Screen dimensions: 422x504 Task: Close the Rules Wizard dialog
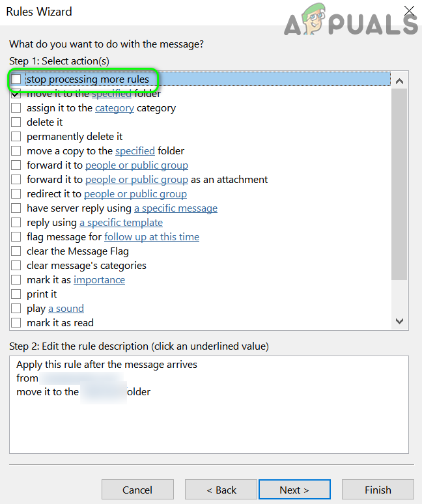(x=409, y=11)
